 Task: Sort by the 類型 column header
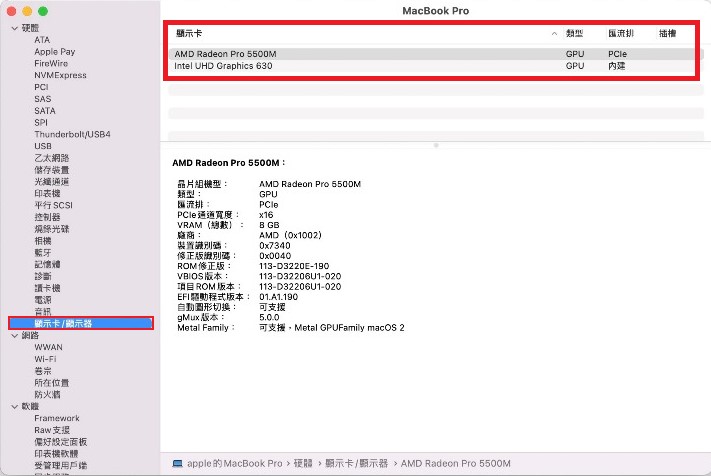pos(574,33)
